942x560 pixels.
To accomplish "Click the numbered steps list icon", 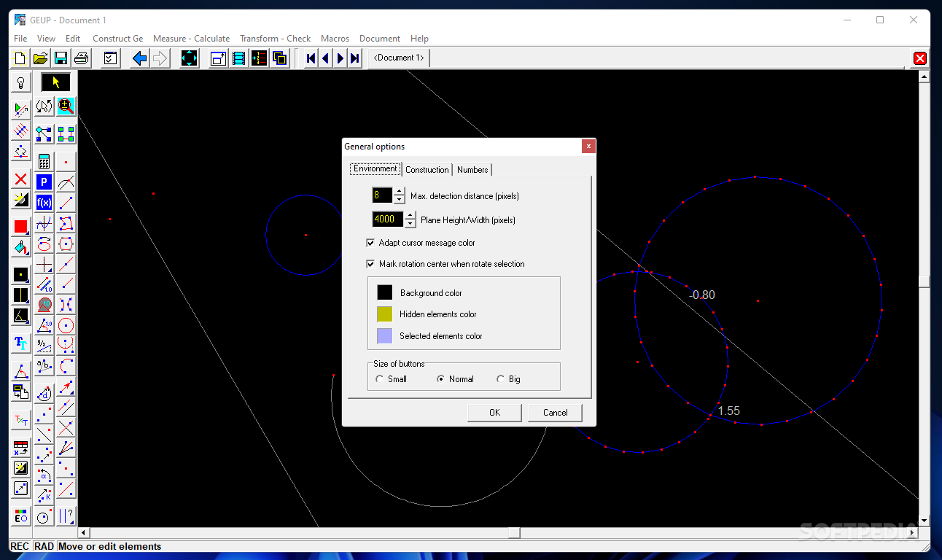I will (x=260, y=58).
